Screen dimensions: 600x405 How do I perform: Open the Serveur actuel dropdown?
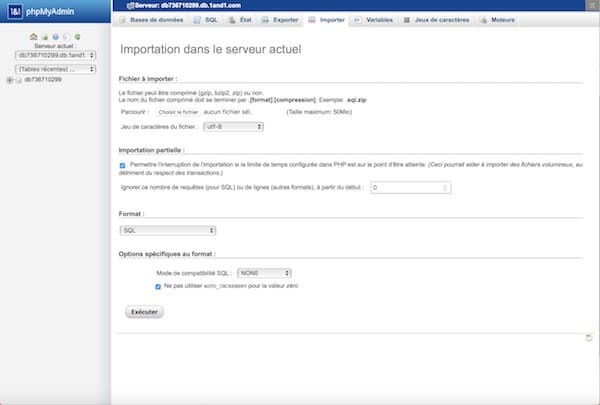pos(55,55)
